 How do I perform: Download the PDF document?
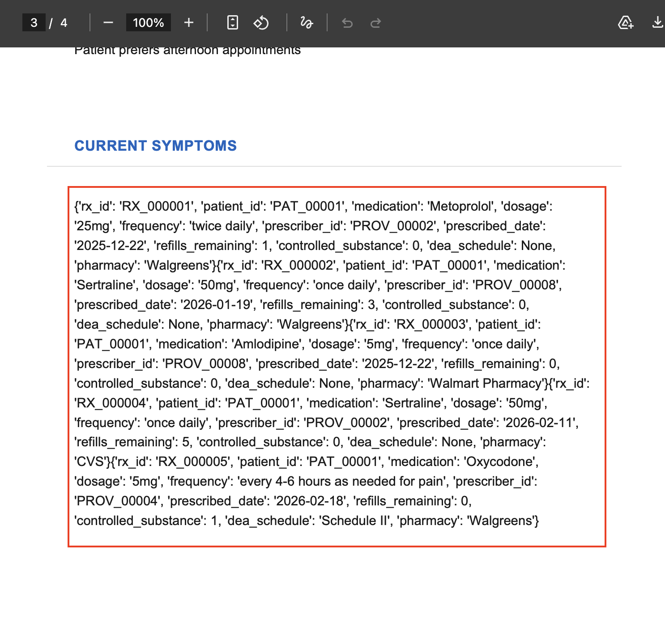tap(658, 23)
